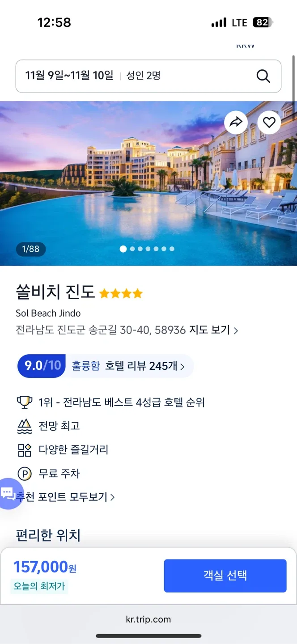Toggle the heart favorite icon
297x644 pixels.
(269, 122)
